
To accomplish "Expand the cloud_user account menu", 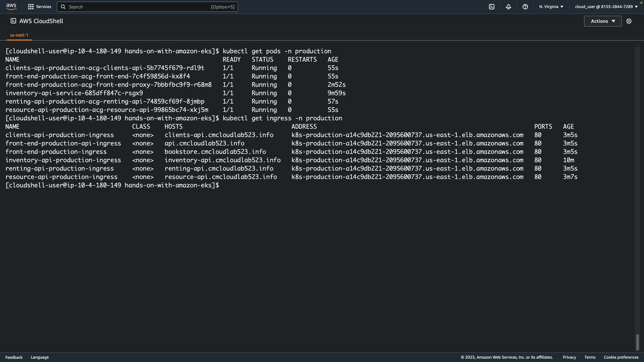I will click(x=606, y=7).
